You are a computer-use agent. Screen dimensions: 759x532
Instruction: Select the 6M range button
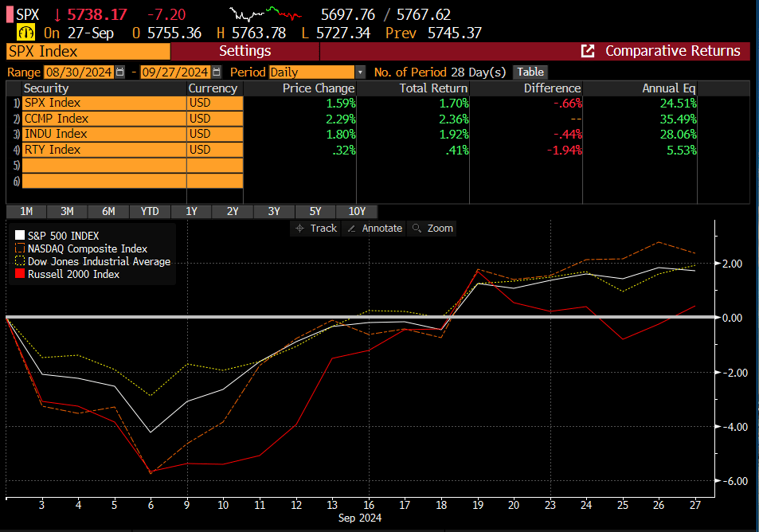(108, 211)
